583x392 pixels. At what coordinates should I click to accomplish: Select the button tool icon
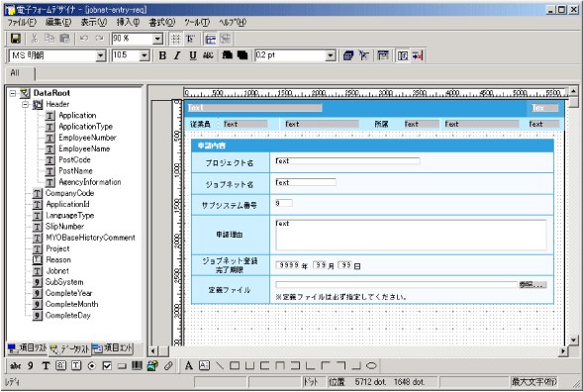tap(122, 366)
